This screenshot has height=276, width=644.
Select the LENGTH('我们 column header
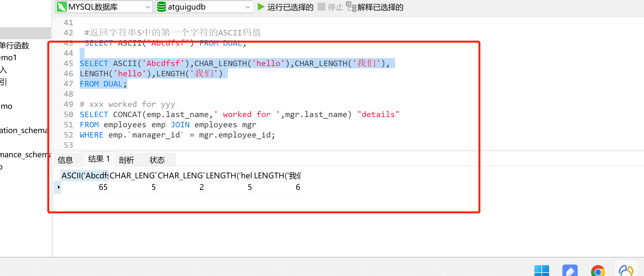click(x=277, y=175)
